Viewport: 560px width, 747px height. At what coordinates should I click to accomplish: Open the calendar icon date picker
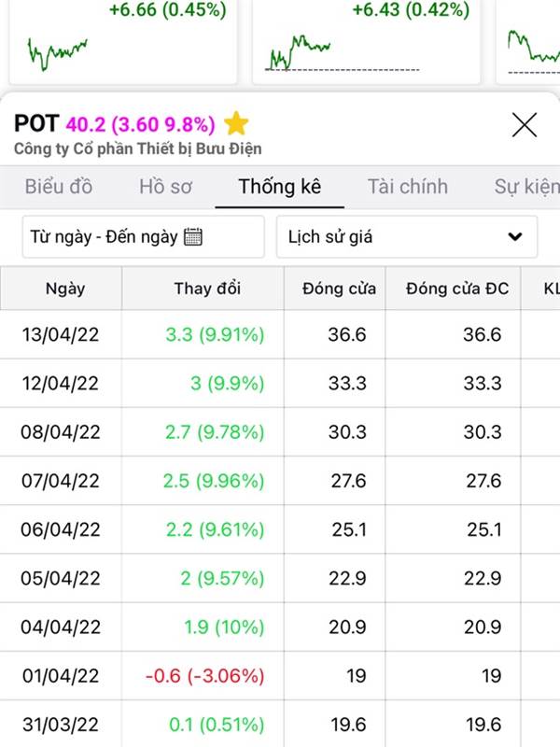point(193,237)
